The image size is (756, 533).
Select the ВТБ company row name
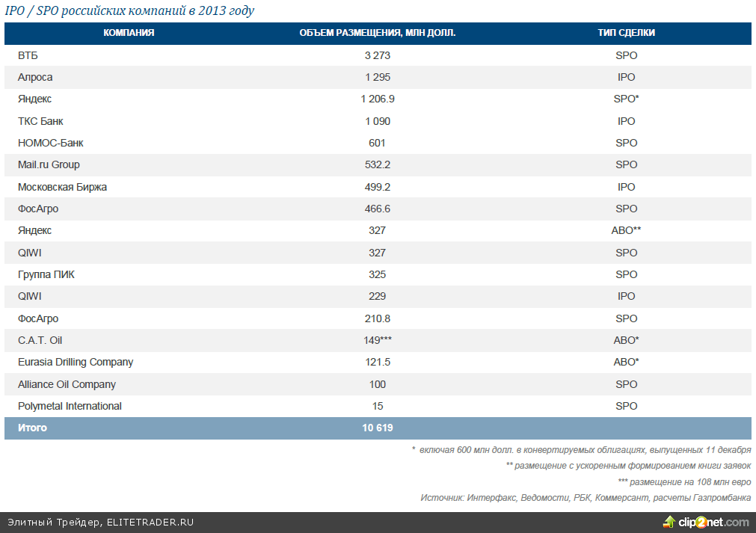(x=28, y=55)
